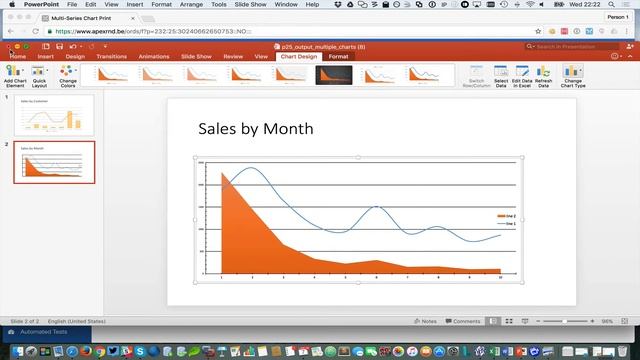Click the Undo arrow icon
Viewport: 640px width, 360px height.
(x=73, y=47)
